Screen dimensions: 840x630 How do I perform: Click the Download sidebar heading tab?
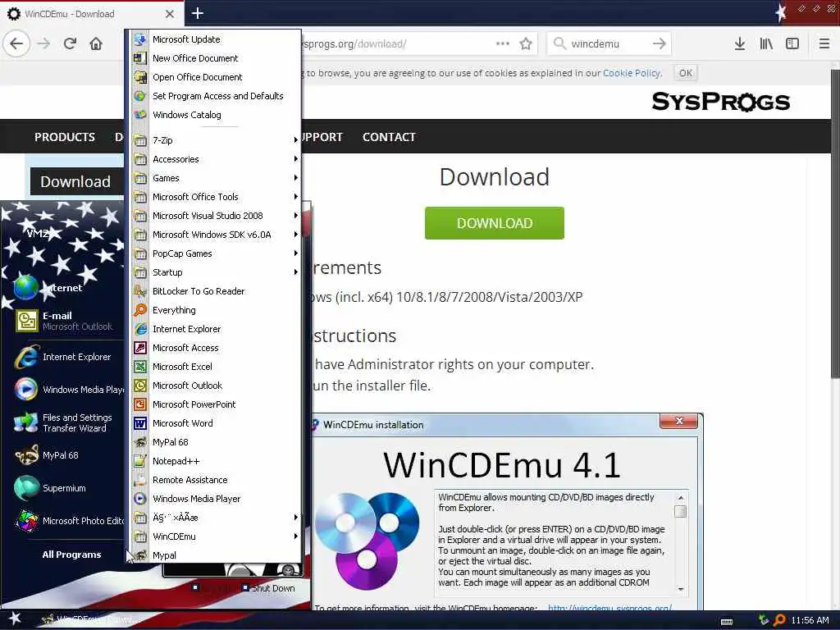[76, 181]
